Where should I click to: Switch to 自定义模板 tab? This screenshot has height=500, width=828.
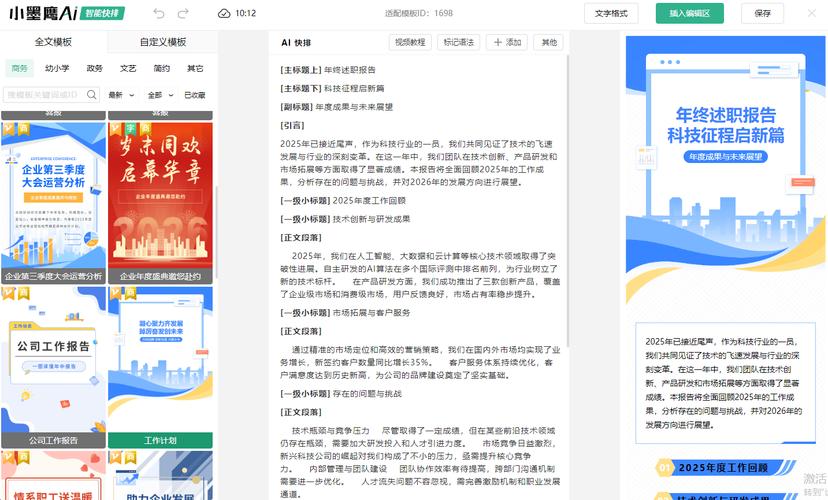(x=163, y=42)
